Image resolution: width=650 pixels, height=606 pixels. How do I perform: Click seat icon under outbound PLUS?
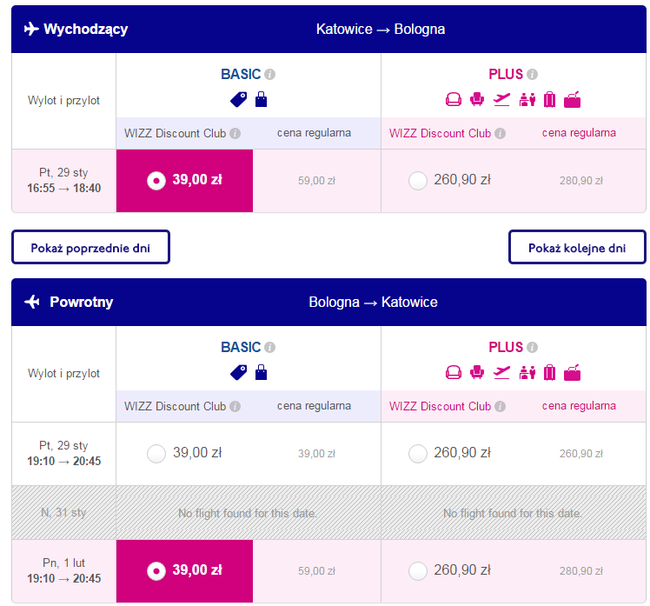(x=477, y=99)
